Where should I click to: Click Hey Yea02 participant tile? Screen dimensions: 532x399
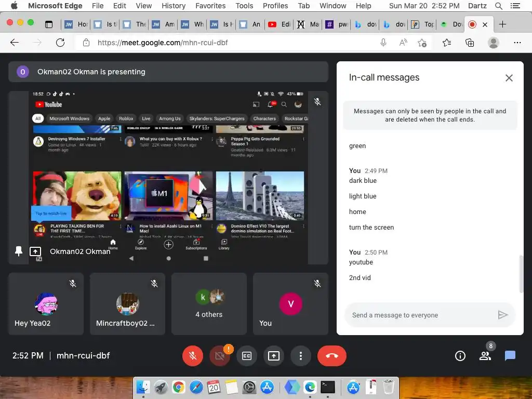click(46, 303)
